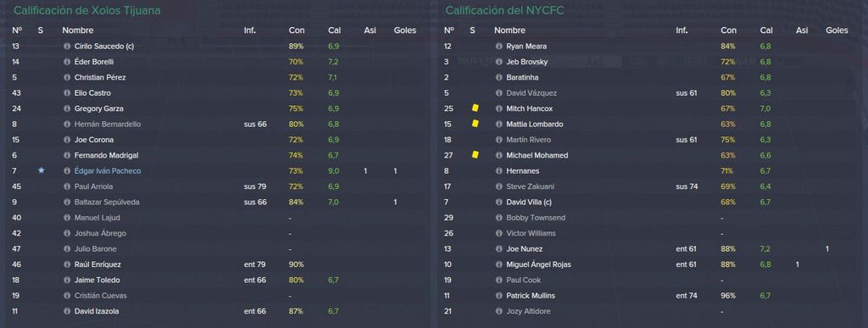
Task: Open info icon next to Éder Borelli
Action: coord(67,62)
